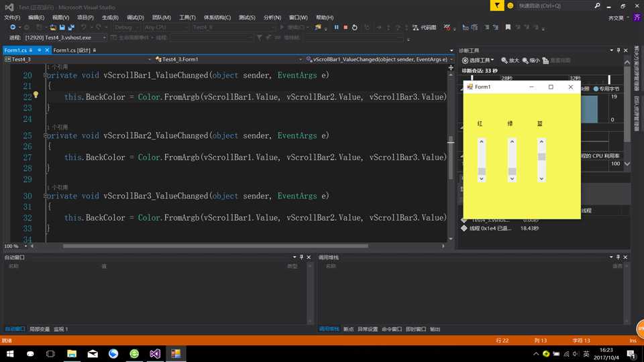Open File Explorer from the taskbar
644x362 pixels.
point(72,353)
